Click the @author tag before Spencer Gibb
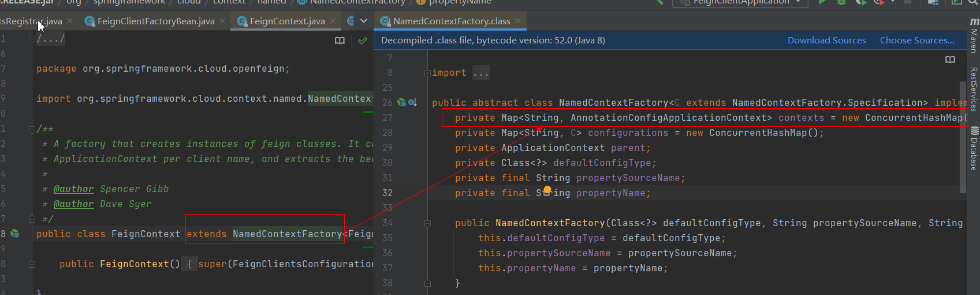 (x=73, y=189)
